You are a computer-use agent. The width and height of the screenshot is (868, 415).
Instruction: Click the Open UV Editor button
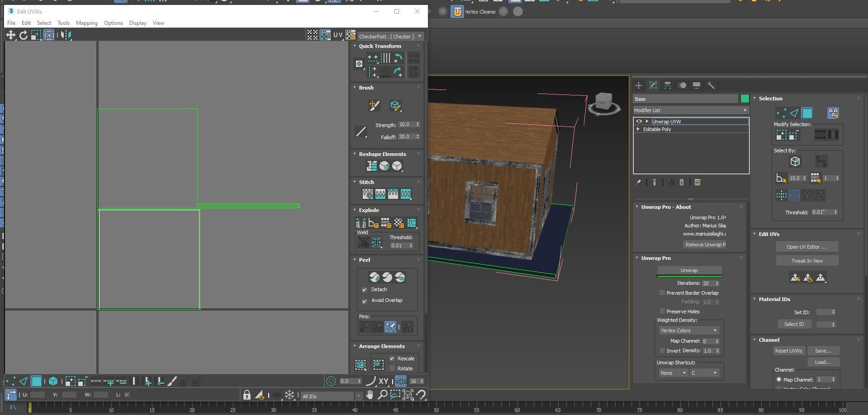point(806,247)
